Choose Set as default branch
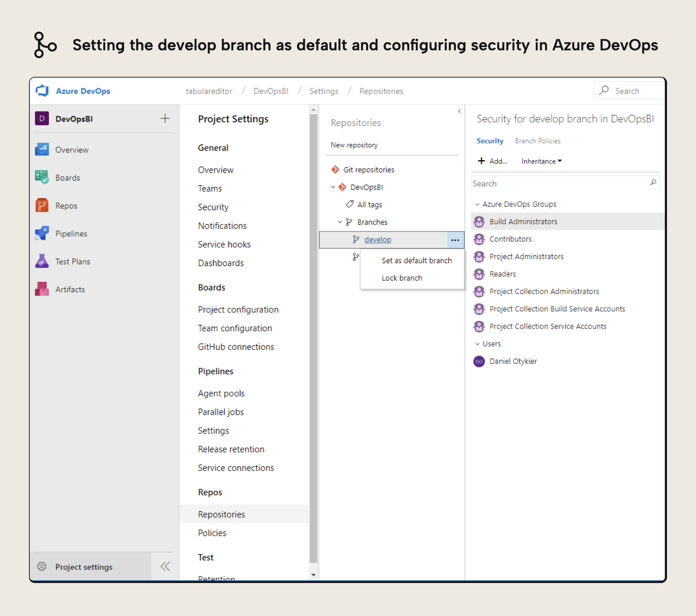This screenshot has width=696, height=616. (417, 260)
